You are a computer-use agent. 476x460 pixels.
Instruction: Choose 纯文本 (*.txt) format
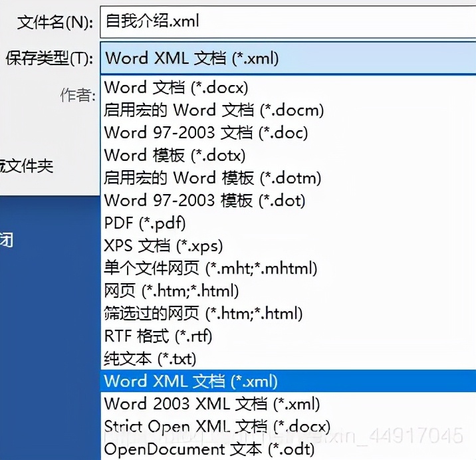click(x=289, y=358)
